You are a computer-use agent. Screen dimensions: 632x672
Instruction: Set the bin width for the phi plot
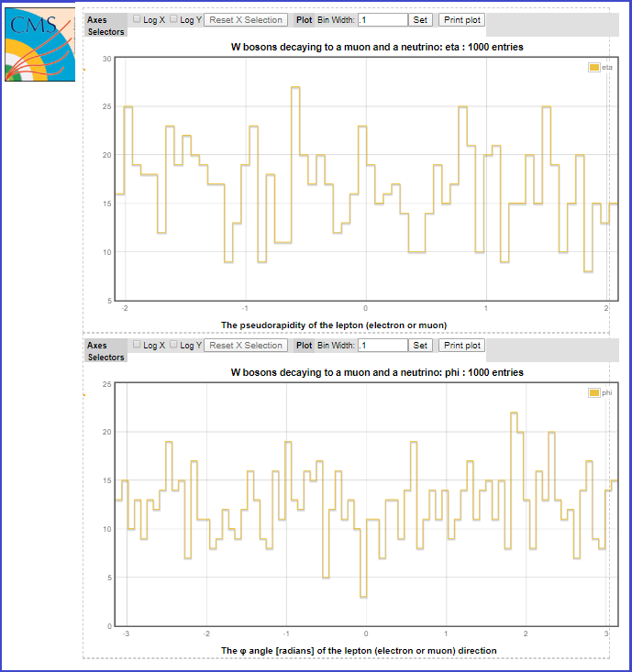coord(420,346)
